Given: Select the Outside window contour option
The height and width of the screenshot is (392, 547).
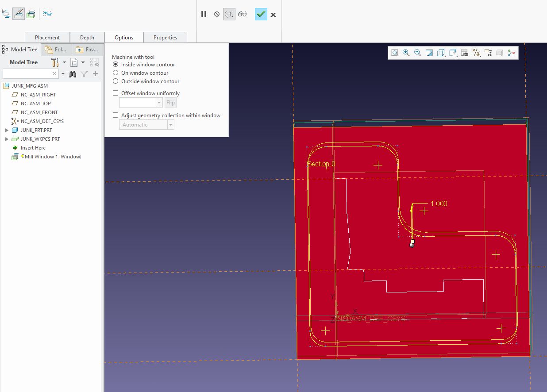Looking at the screenshot, I should [x=116, y=81].
